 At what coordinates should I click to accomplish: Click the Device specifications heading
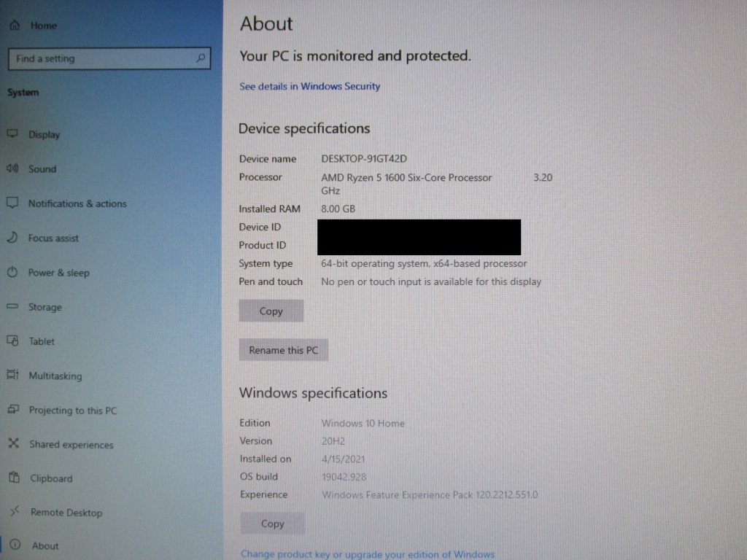[x=304, y=128]
